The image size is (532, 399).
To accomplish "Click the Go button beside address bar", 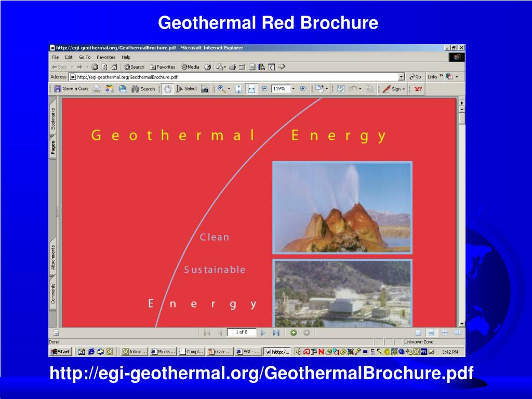I will point(415,77).
